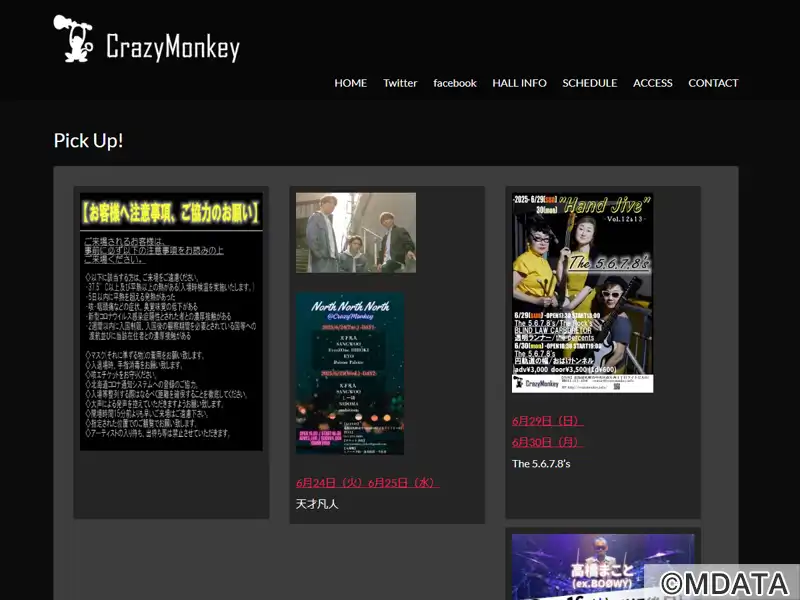Navigate to the ACCESS page
This screenshot has height=600, width=800.
pos(653,83)
